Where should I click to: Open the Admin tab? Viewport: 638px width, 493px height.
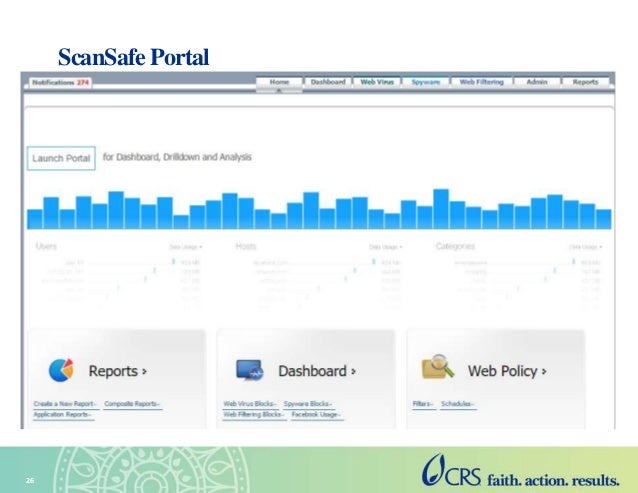537,82
